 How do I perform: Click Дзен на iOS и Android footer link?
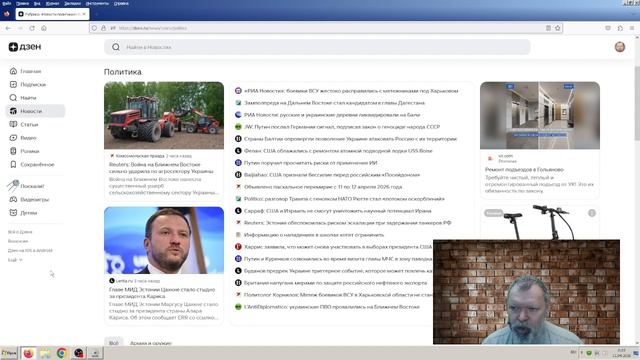tap(30, 251)
